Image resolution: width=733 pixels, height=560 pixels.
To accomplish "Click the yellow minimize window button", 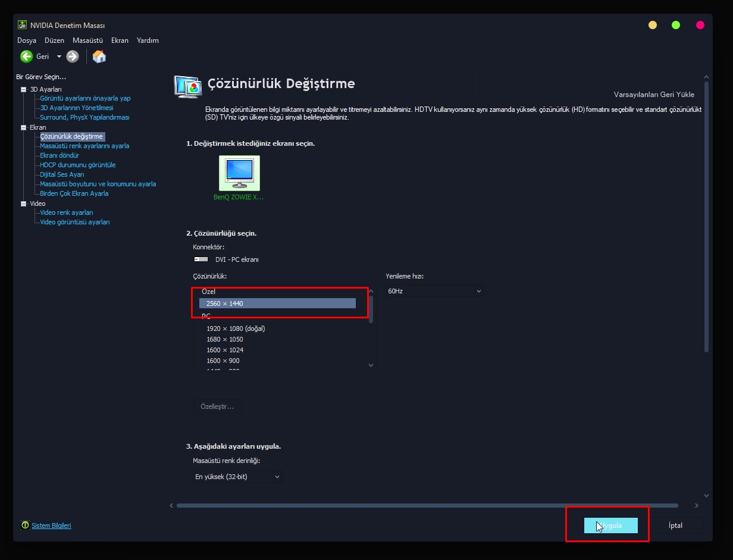I will click(653, 25).
